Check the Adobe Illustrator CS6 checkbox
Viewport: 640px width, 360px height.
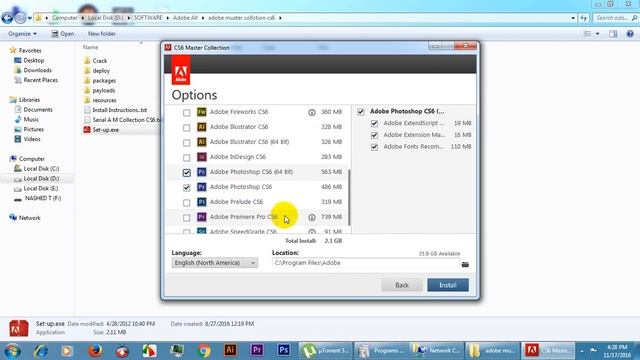tap(187, 128)
